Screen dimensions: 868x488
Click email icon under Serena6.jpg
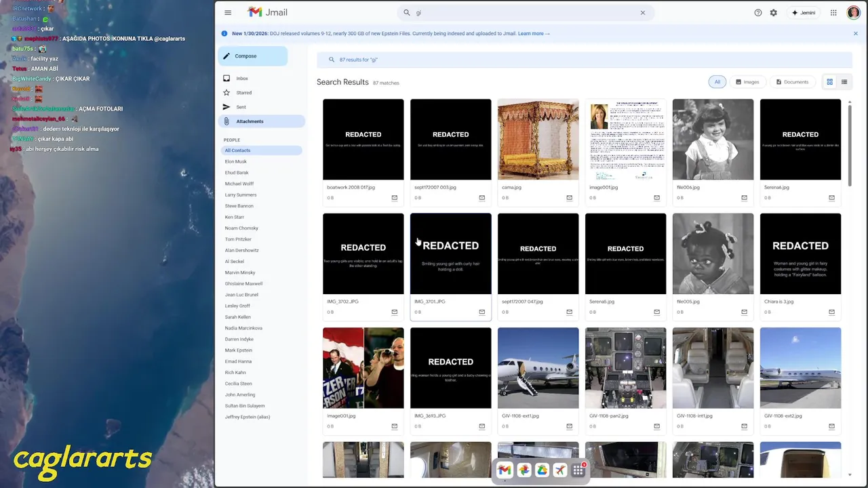831,198
